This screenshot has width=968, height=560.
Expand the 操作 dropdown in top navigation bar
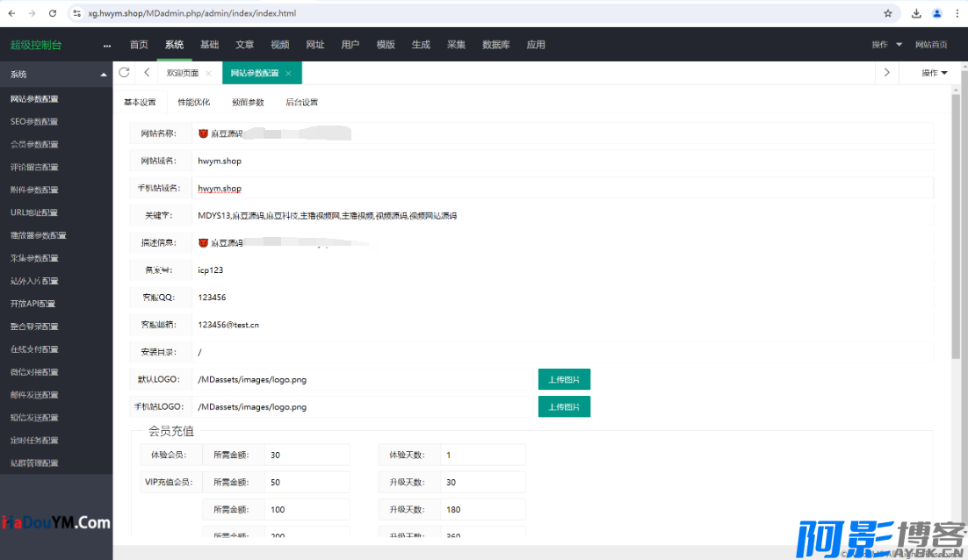[886, 45]
